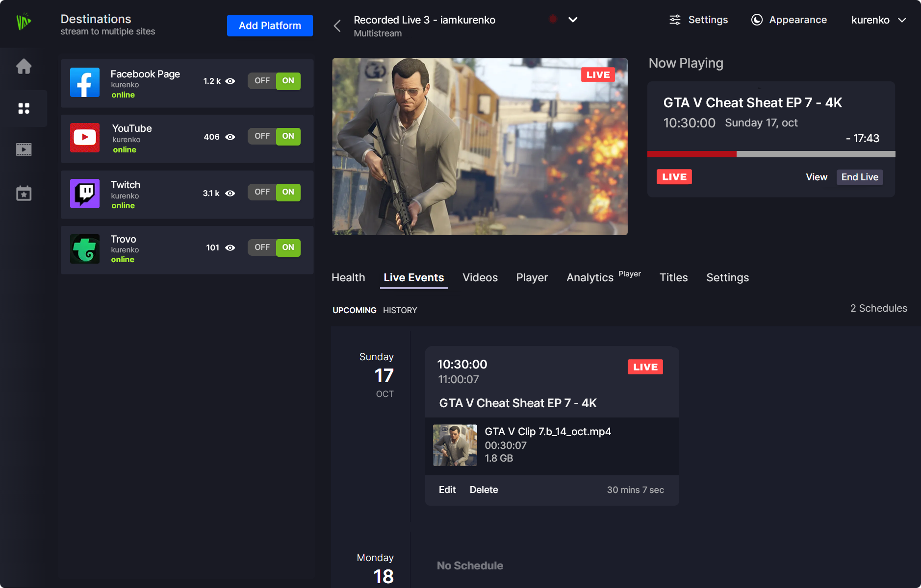Image resolution: width=921 pixels, height=588 pixels.
Task: Click the back arrow next to Recorded Live 3
Action: [337, 25]
